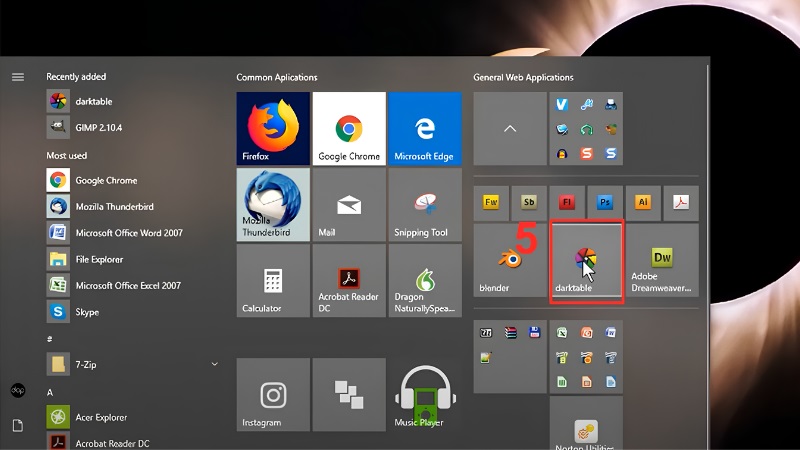The height and width of the screenshot is (450, 800).
Task: Open the Firefox tile
Action: pyautogui.click(x=273, y=129)
